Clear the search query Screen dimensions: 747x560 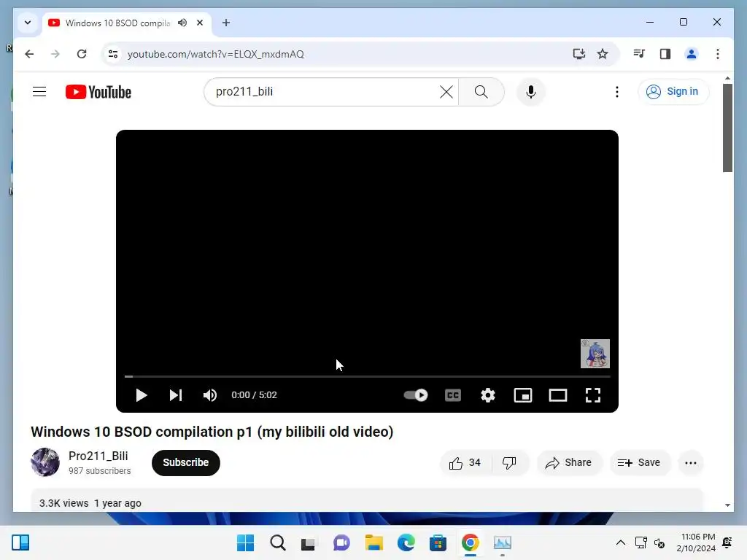(x=446, y=92)
